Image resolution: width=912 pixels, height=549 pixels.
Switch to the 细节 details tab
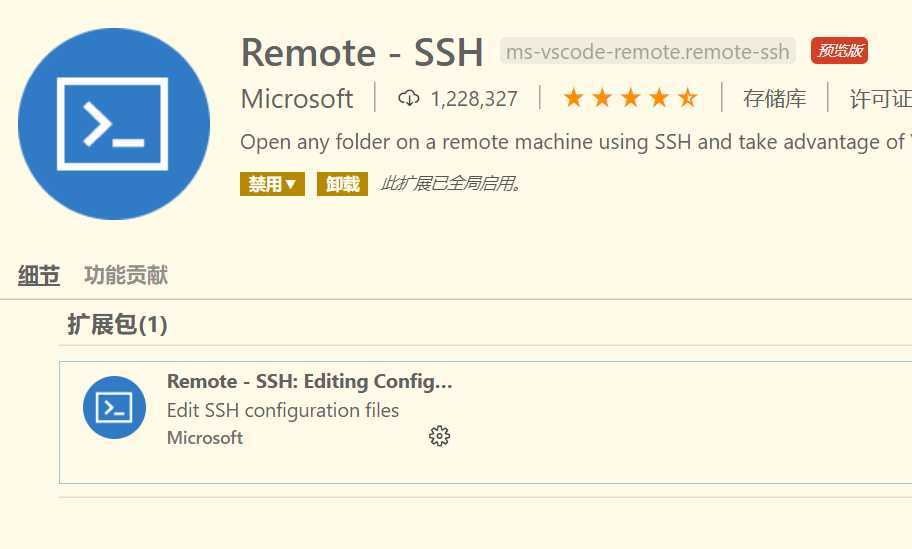click(x=38, y=275)
